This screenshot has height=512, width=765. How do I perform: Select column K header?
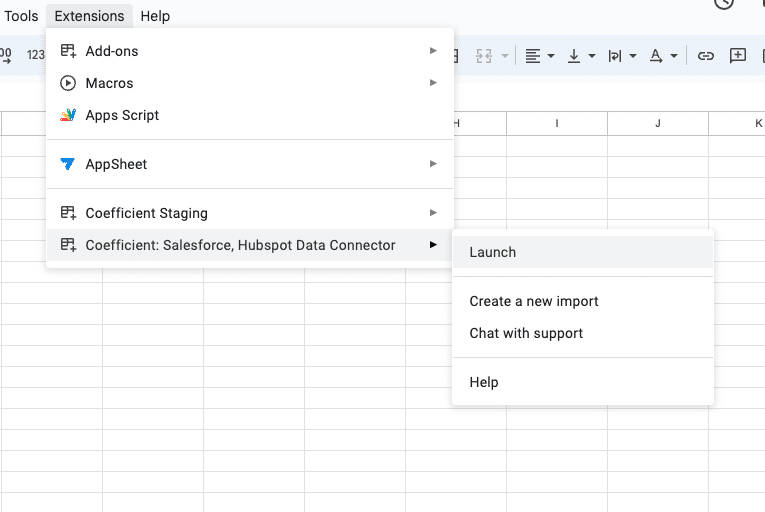pos(737,123)
